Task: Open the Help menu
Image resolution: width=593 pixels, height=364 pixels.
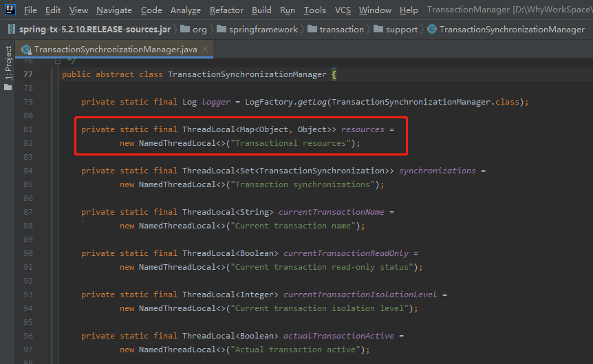Action: (409, 10)
